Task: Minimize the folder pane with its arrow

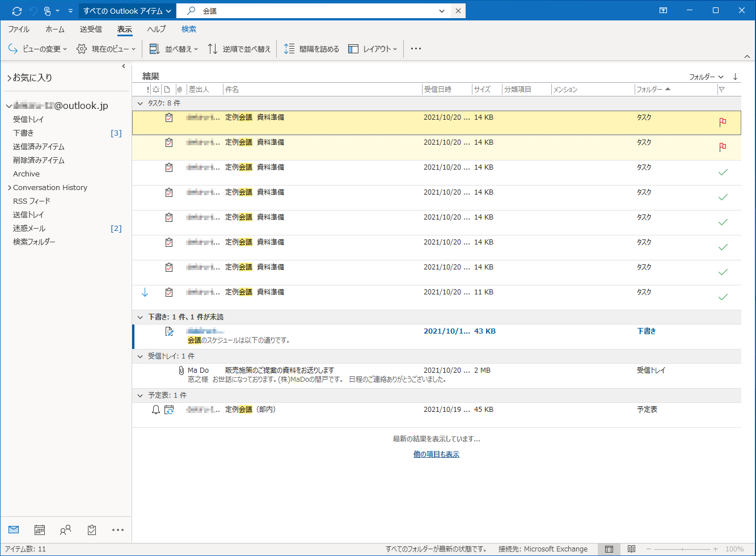Action: tap(124, 66)
